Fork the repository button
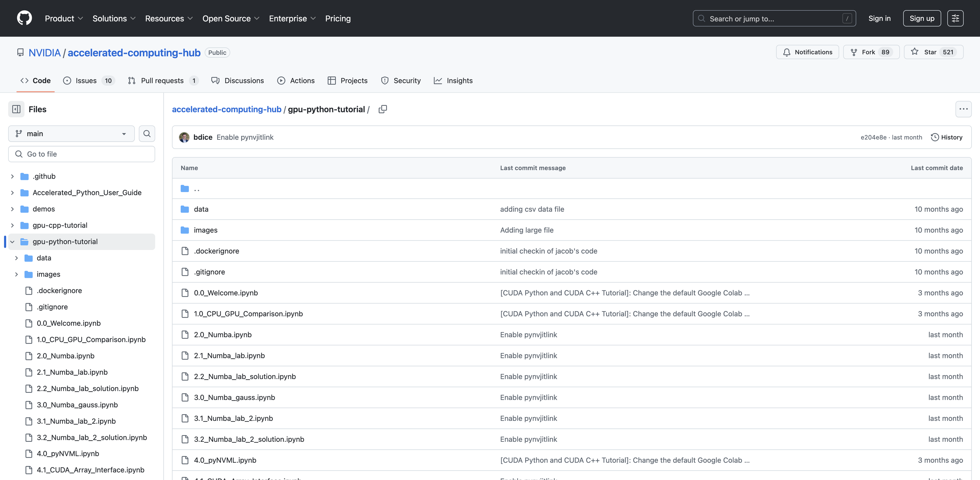This screenshot has width=980, height=480. point(871,52)
